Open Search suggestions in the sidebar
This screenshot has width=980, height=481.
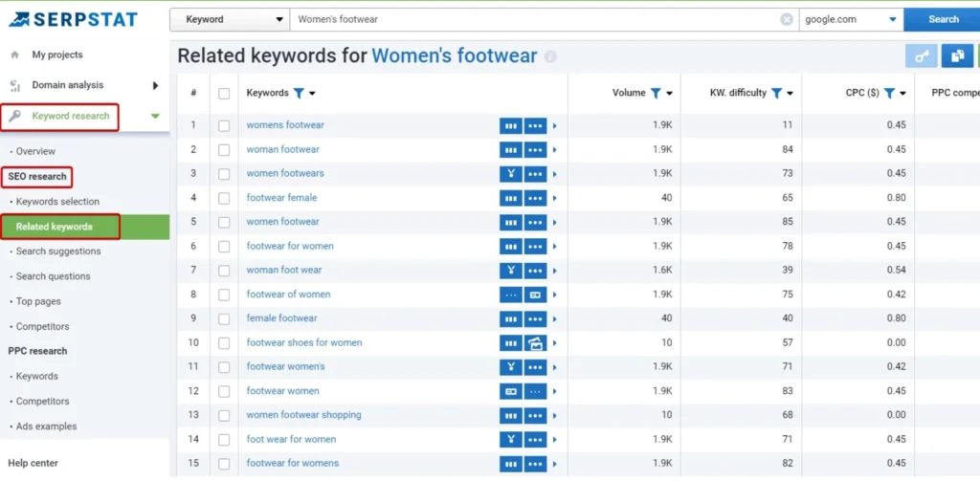pos(58,251)
